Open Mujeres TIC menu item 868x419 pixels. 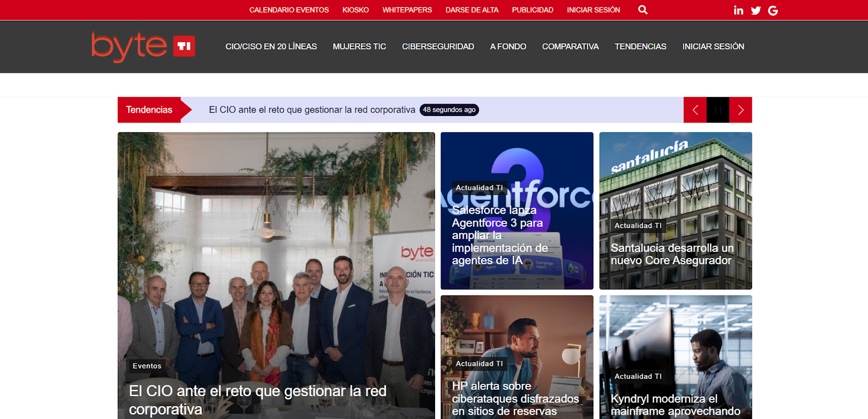[360, 47]
